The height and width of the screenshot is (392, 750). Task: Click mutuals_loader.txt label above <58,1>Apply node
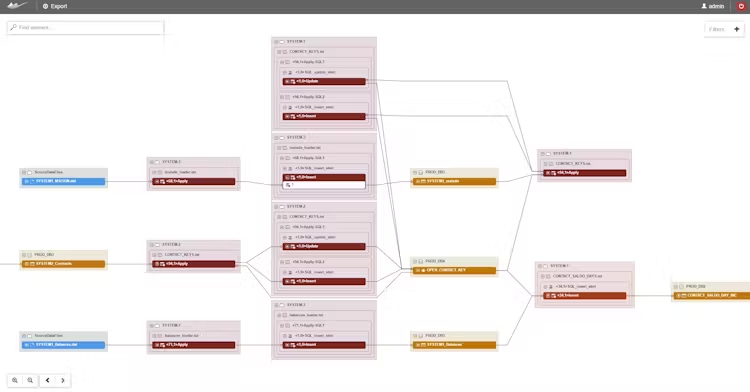click(x=180, y=172)
